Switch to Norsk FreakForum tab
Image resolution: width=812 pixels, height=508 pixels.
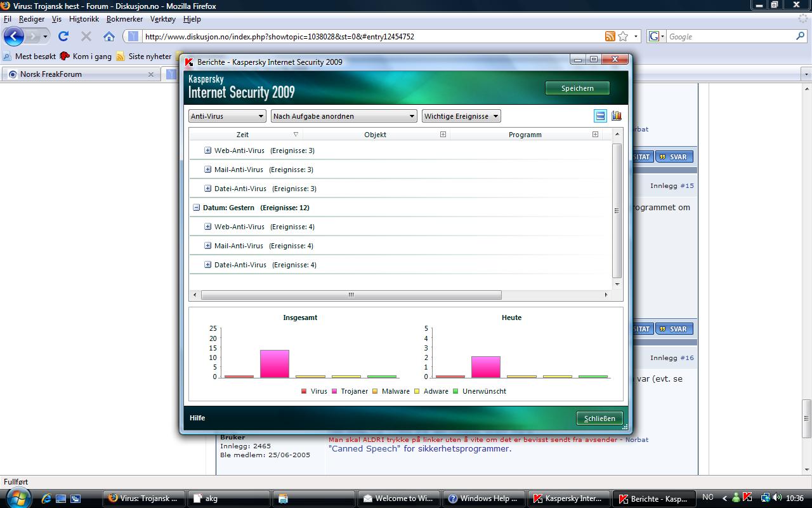pyautogui.click(x=81, y=74)
